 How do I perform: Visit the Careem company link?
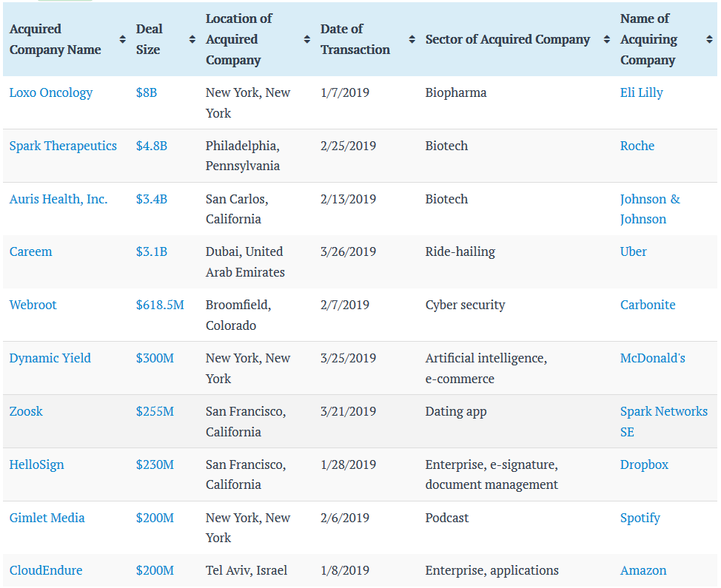tap(31, 251)
